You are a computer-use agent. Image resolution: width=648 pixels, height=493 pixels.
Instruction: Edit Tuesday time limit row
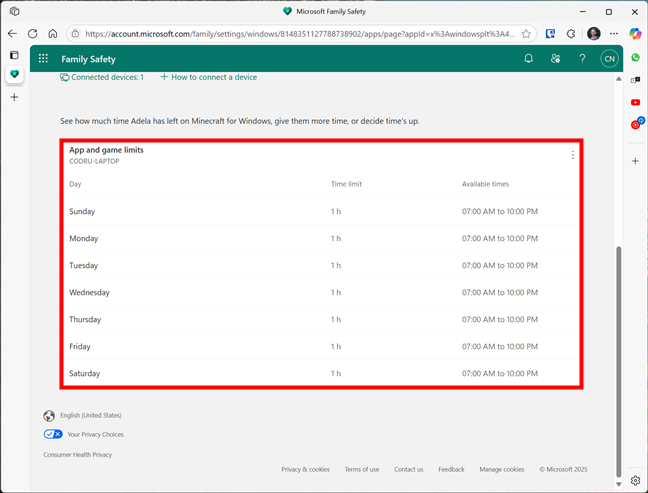[322, 265]
